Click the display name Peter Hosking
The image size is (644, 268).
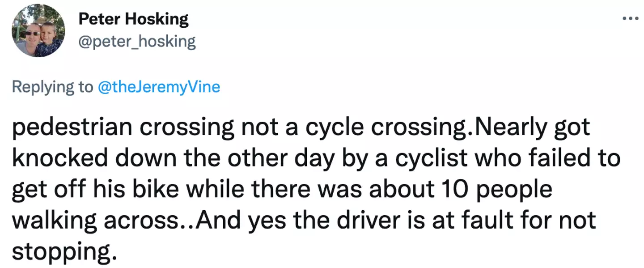pos(133,20)
